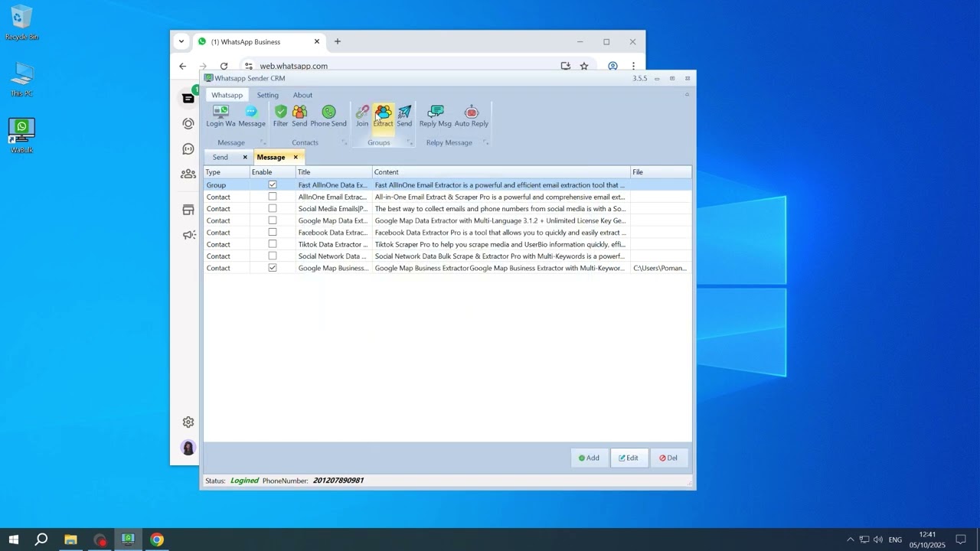Click the Del button

(669, 458)
